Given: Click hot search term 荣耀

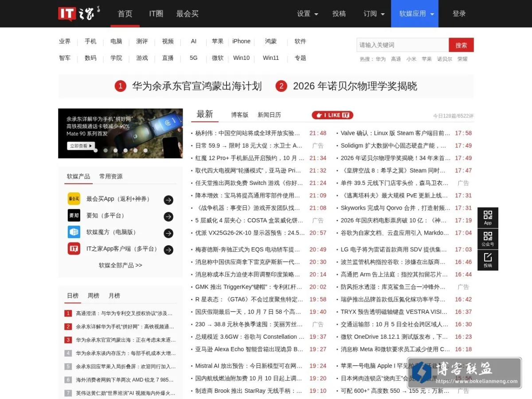Looking at the screenshot, I should pyautogui.click(x=462, y=59).
